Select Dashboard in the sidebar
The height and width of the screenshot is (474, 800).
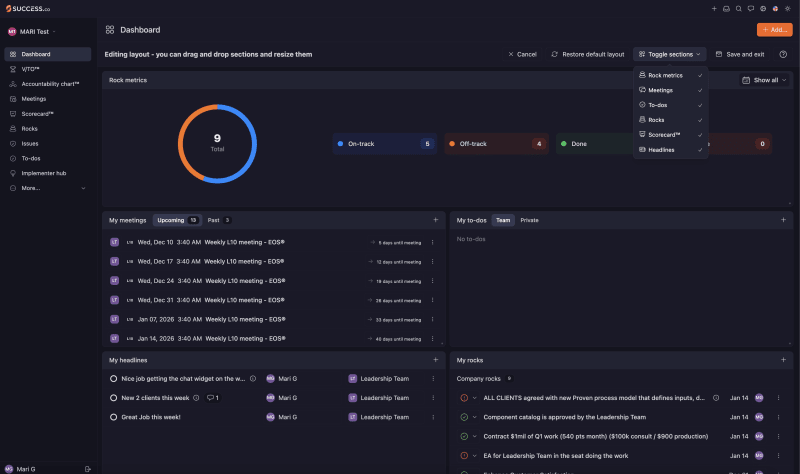coord(47,54)
